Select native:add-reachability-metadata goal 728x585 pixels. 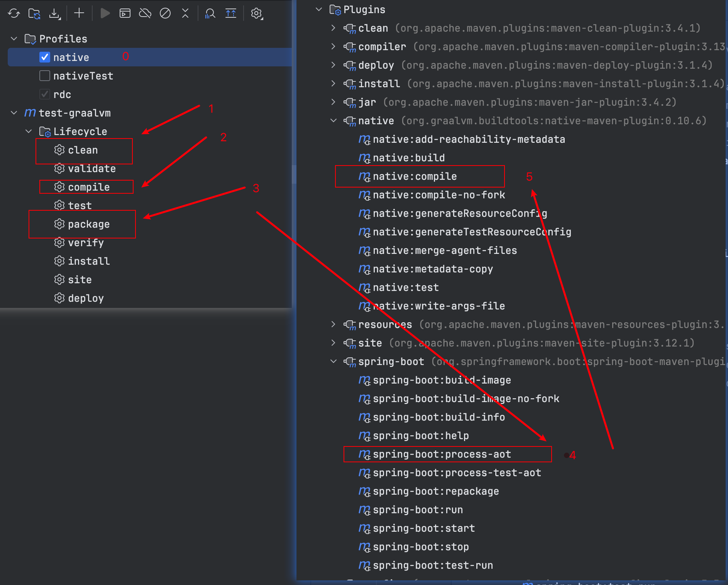pos(469,139)
